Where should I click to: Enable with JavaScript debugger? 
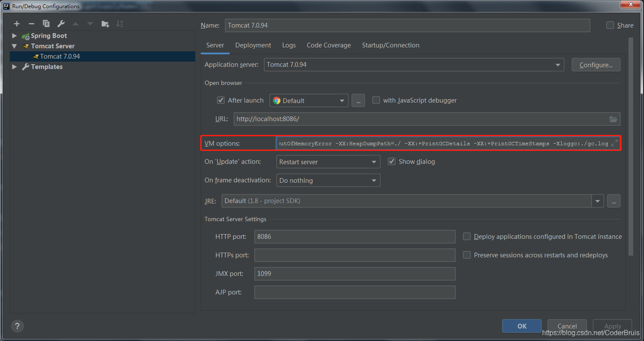pos(376,100)
